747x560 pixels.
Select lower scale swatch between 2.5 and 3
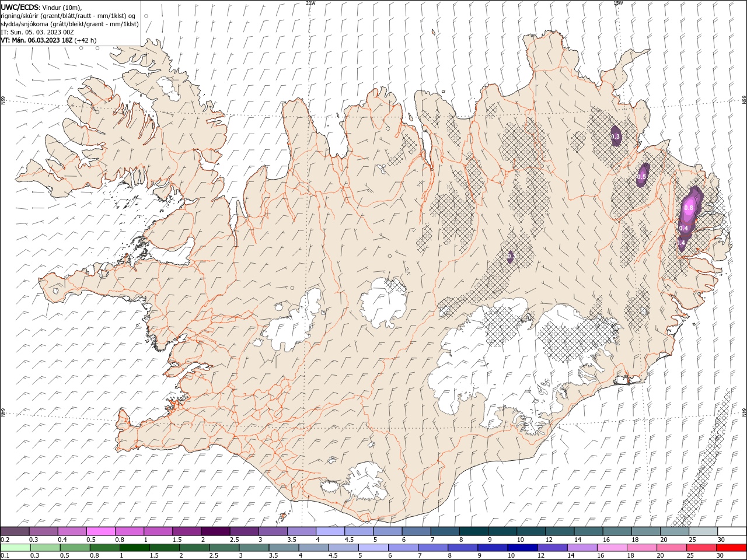pos(224,548)
